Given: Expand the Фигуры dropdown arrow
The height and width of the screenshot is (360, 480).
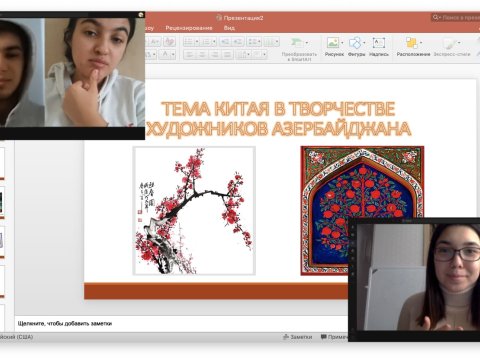Looking at the screenshot, I should tap(364, 43).
